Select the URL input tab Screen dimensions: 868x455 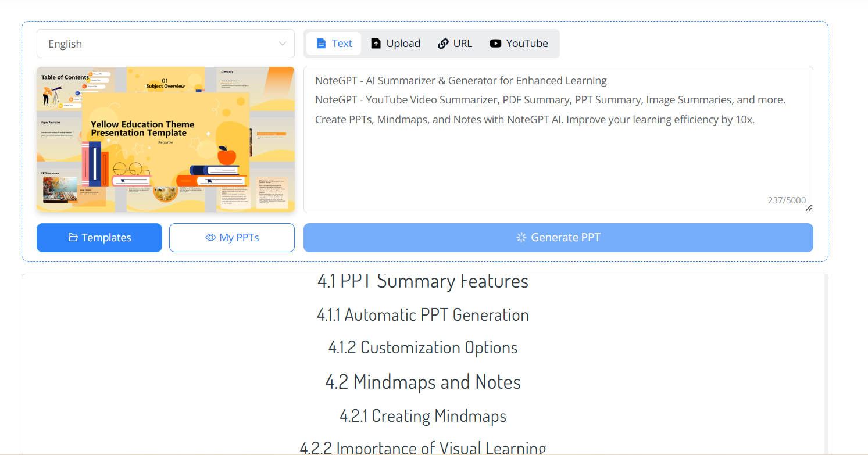coord(455,44)
